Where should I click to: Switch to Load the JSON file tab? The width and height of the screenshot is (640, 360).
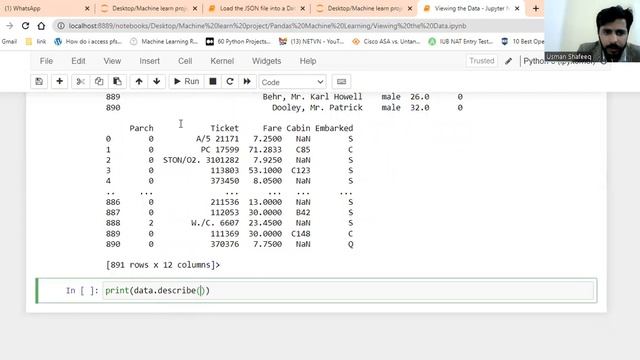pos(256,8)
